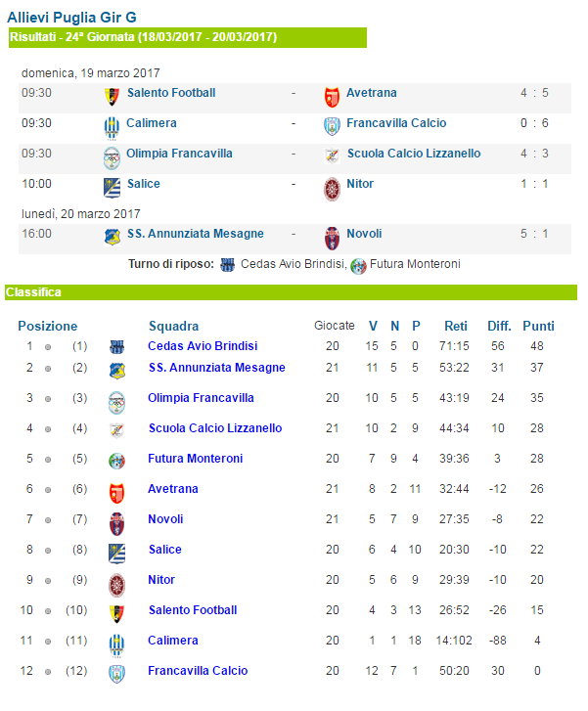Viewport: 588px width, 711px height.
Task: Select the Squadra column header
Action: [x=174, y=326]
